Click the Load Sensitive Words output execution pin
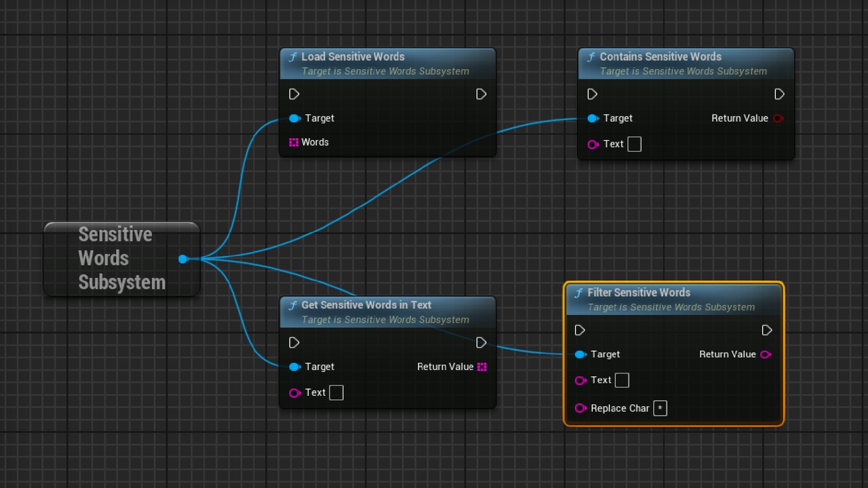Image resolution: width=868 pixels, height=488 pixels. pyautogui.click(x=481, y=94)
